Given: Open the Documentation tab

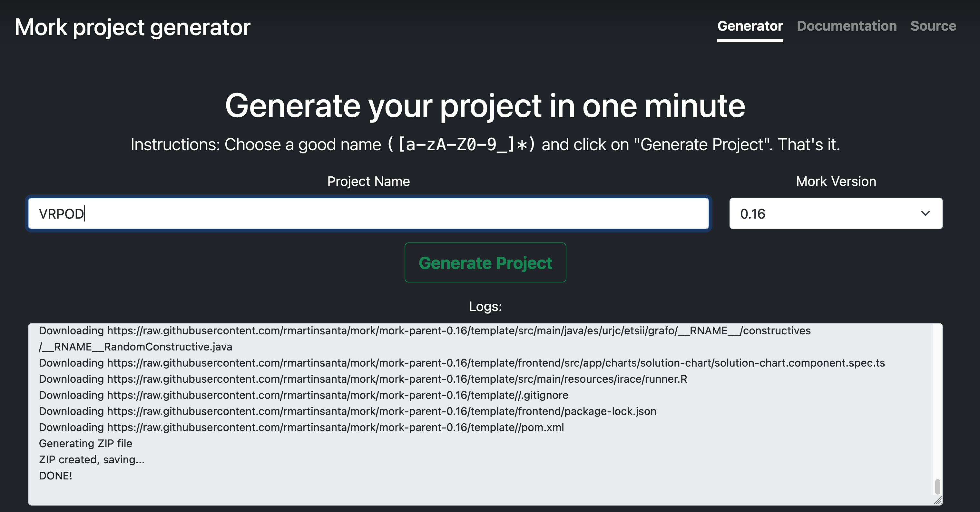Looking at the screenshot, I should tap(847, 26).
